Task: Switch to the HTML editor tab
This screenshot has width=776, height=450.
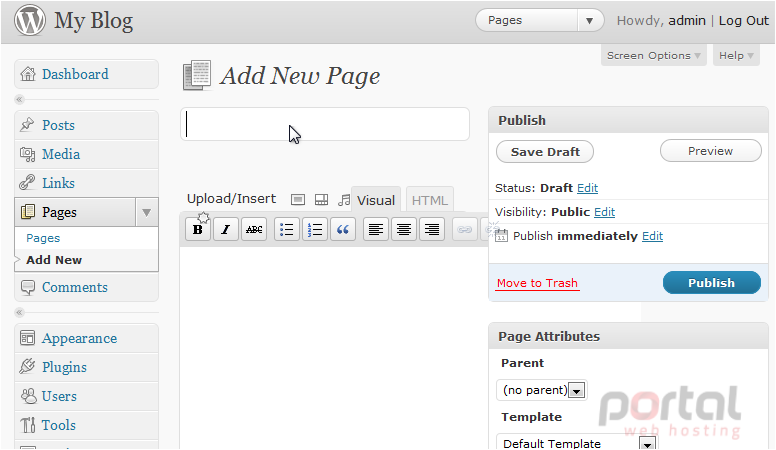Action: coord(430,200)
